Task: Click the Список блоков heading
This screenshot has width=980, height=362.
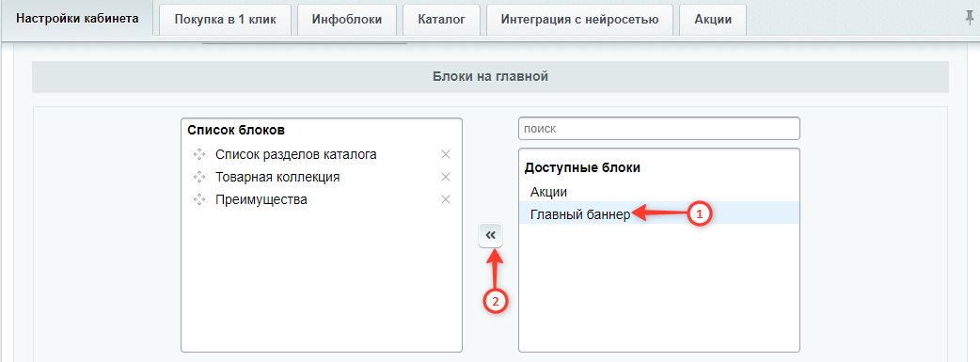Action: [236, 131]
